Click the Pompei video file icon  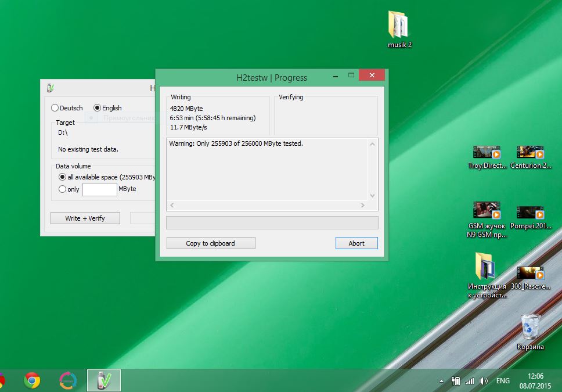(530, 213)
